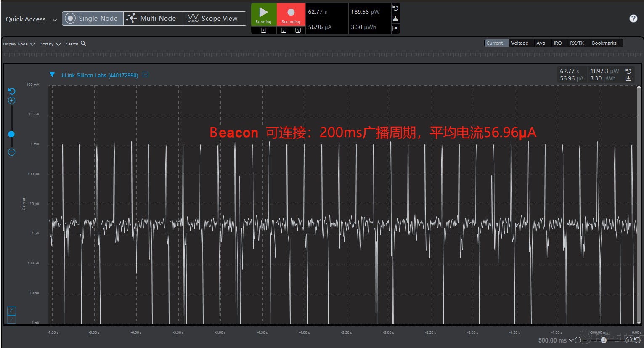The height and width of the screenshot is (348, 644).
Task: Click the help question mark icon
Action: pos(633,19)
